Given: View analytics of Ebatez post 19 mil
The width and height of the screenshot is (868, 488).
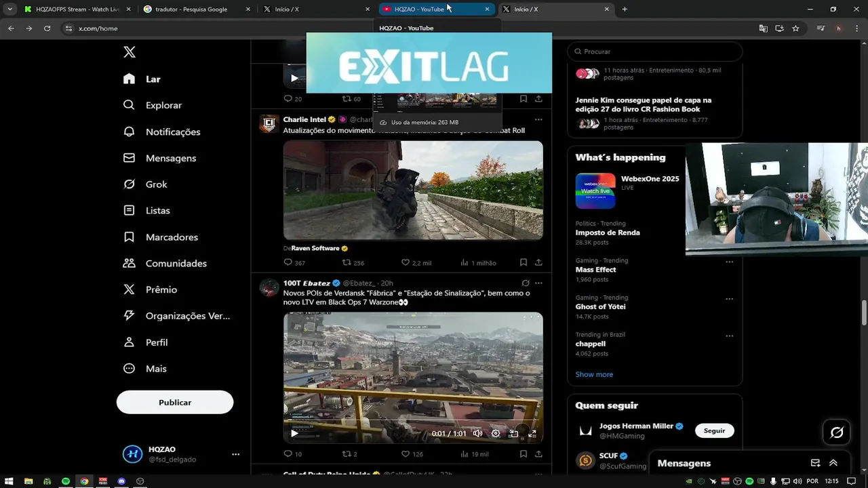Looking at the screenshot, I should (475, 454).
